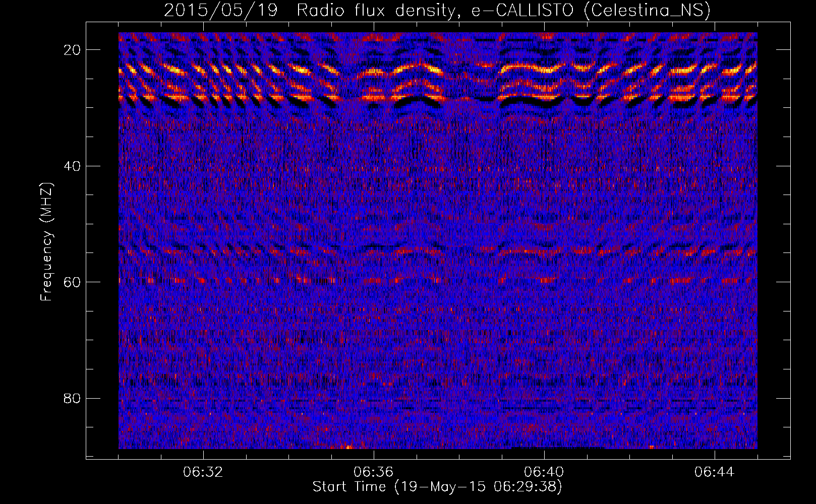
Task: Click the 06:44 time tick label
Action: (x=715, y=472)
